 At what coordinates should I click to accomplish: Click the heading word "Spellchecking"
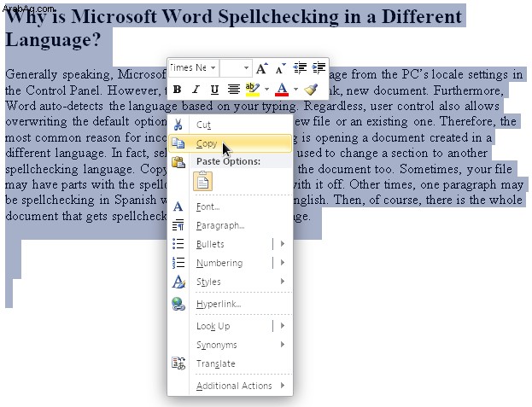[x=278, y=16]
